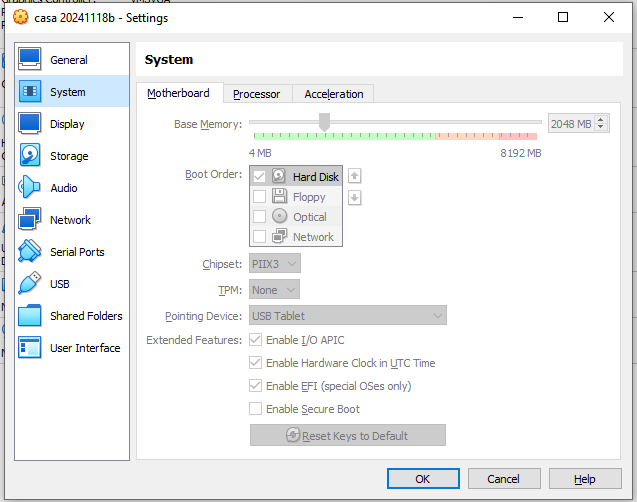
Task: Move boot device up with arrow
Action: 355,176
